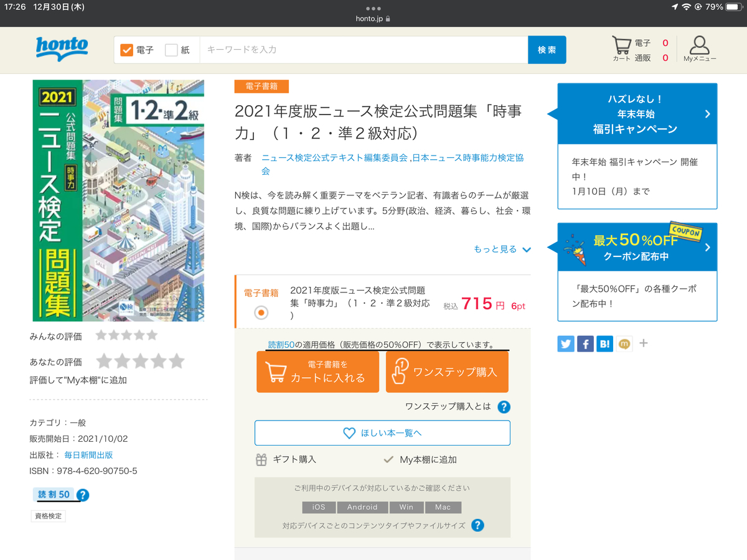747x560 pixels.
Task: Uncheck the 電子 search filter checkbox
Action: (x=127, y=50)
